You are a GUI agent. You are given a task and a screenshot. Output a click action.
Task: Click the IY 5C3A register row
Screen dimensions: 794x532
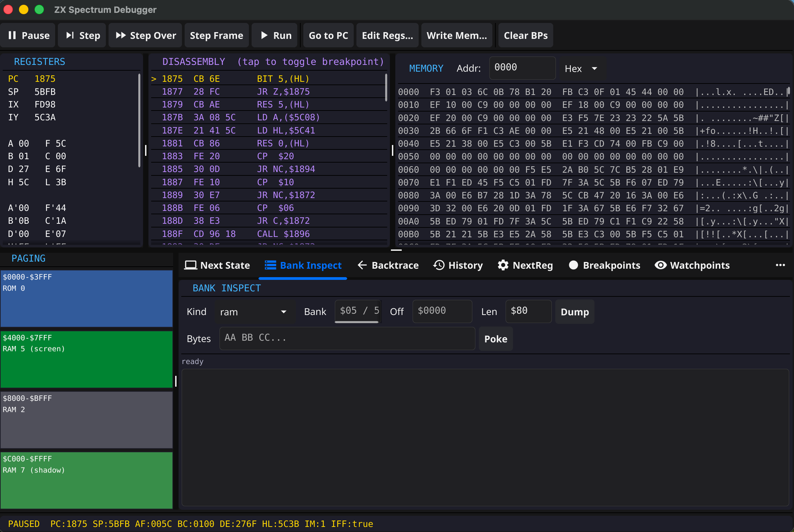coord(71,117)
